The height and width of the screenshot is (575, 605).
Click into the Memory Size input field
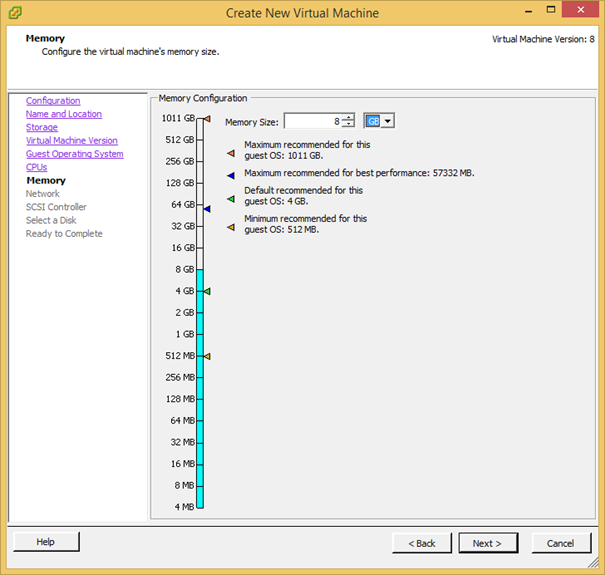313,121
